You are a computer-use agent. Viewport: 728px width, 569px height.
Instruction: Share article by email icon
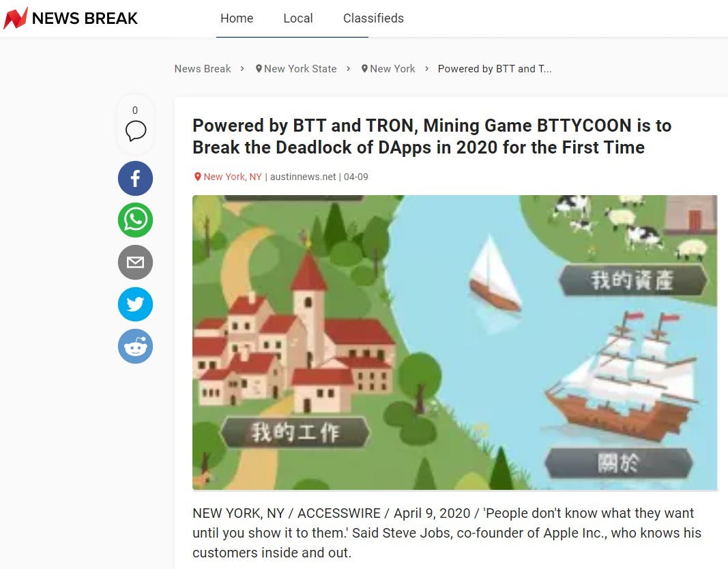(135, 262)
